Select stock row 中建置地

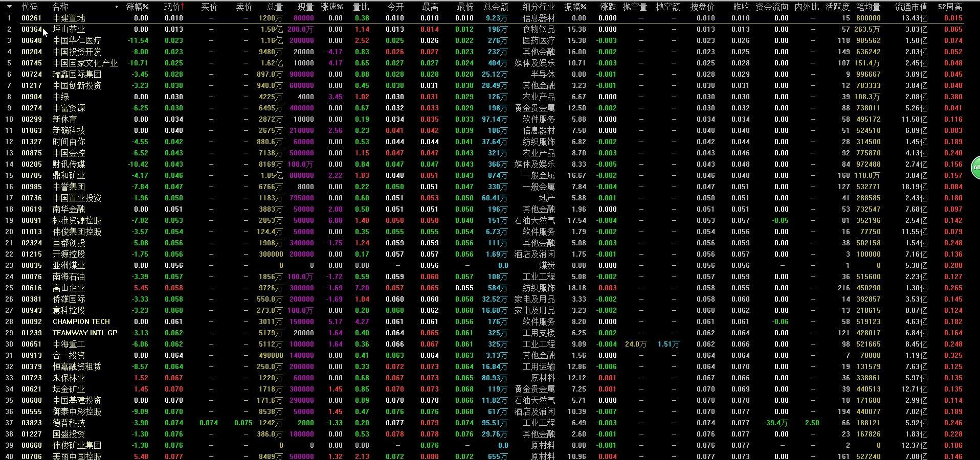(69, 18)
